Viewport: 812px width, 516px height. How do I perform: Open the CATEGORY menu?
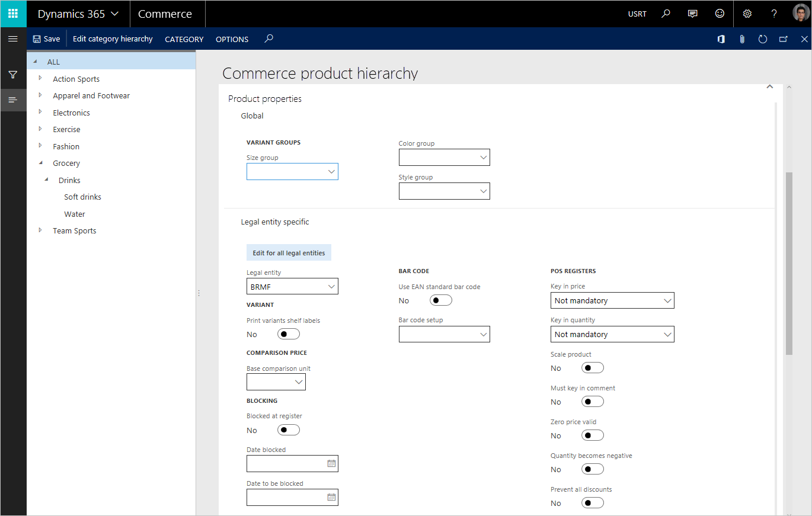(x=184, y=39)
